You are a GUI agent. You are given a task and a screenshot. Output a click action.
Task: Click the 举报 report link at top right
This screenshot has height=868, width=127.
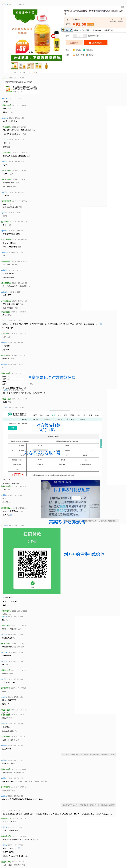pyautogui.click(x=123, y=7)
